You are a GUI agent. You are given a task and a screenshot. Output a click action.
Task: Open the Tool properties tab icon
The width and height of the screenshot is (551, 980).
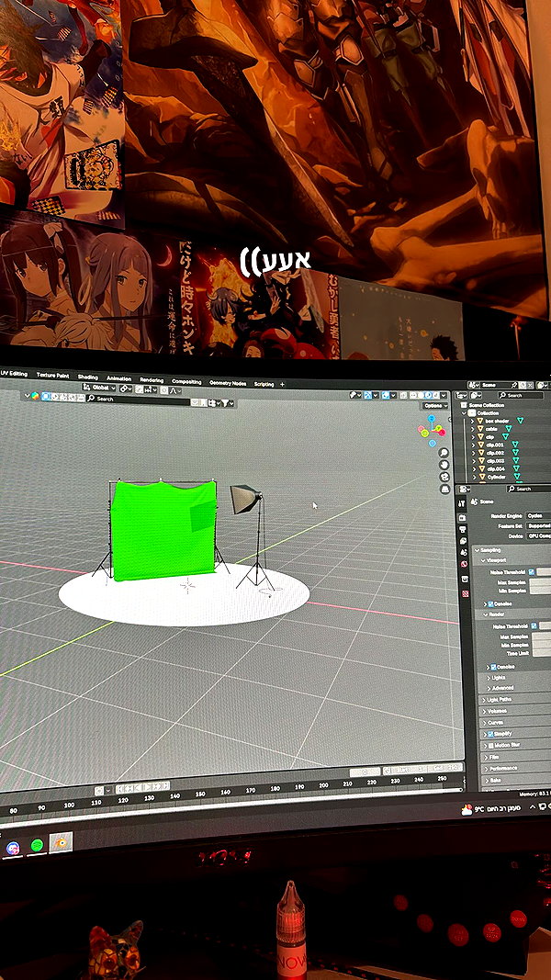click(462, 503)
